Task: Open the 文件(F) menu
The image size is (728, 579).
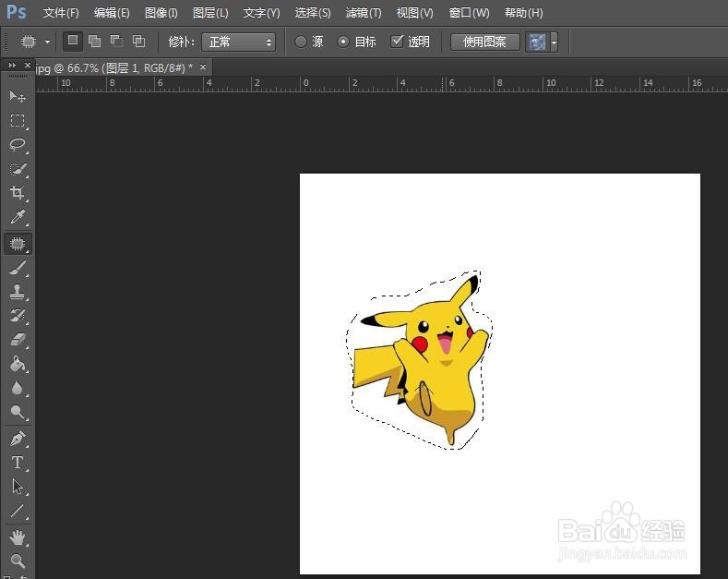Action: (61, 13)
